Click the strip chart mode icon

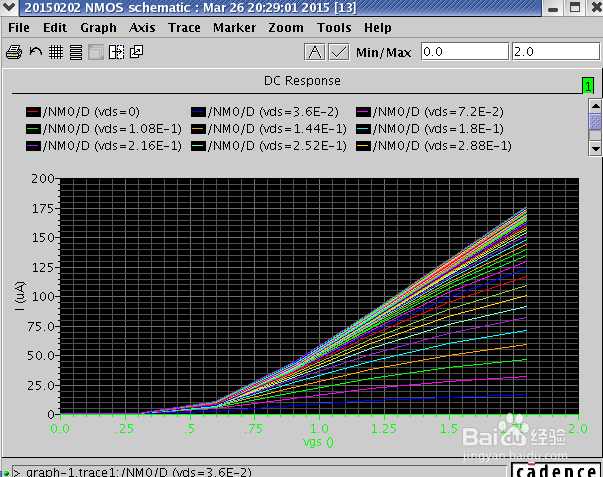tap(76, 52)
